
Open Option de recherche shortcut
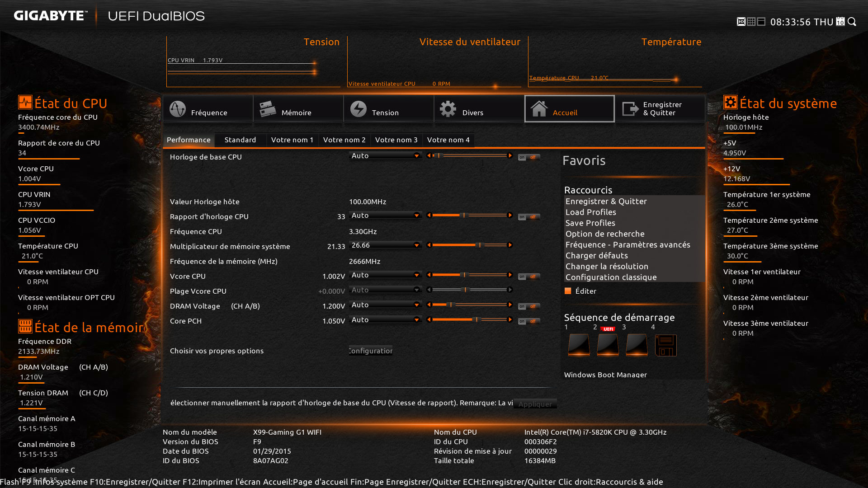605,234
